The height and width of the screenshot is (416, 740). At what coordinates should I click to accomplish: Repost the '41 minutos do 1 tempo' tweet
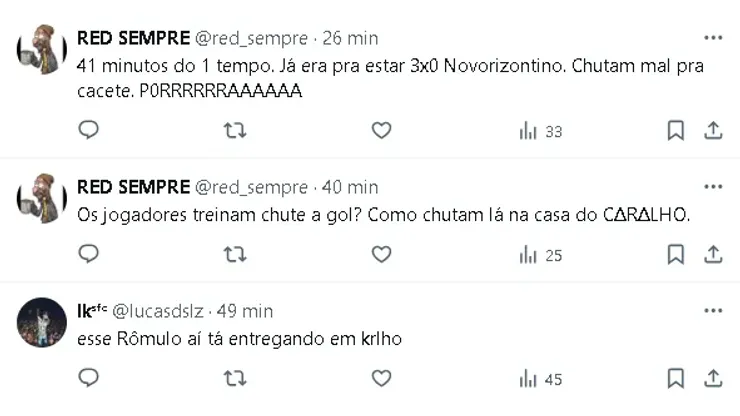pyautogui.click(x=234, y=131)
